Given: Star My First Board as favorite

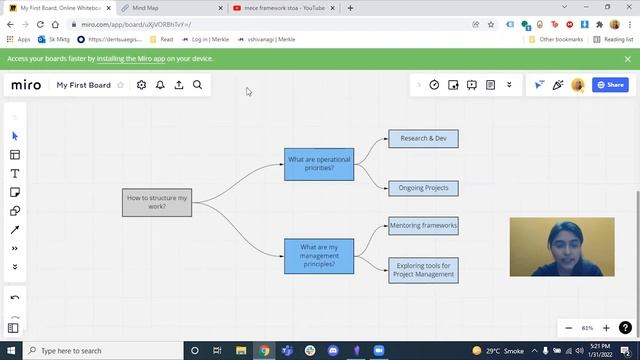Looking at the screenshot, I should tap(120, 85).
